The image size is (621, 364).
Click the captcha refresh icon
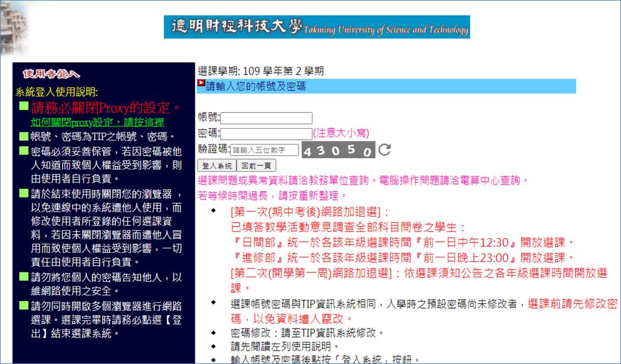point(384,150)
